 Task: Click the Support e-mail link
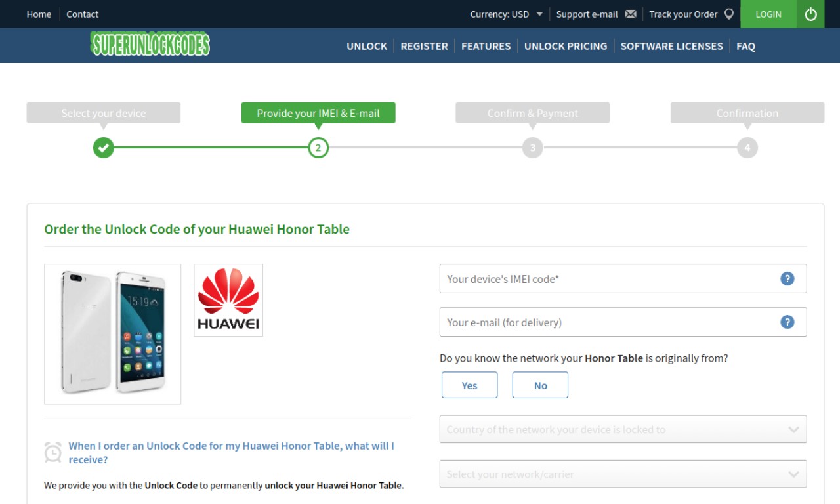click(x=587, y=14)
